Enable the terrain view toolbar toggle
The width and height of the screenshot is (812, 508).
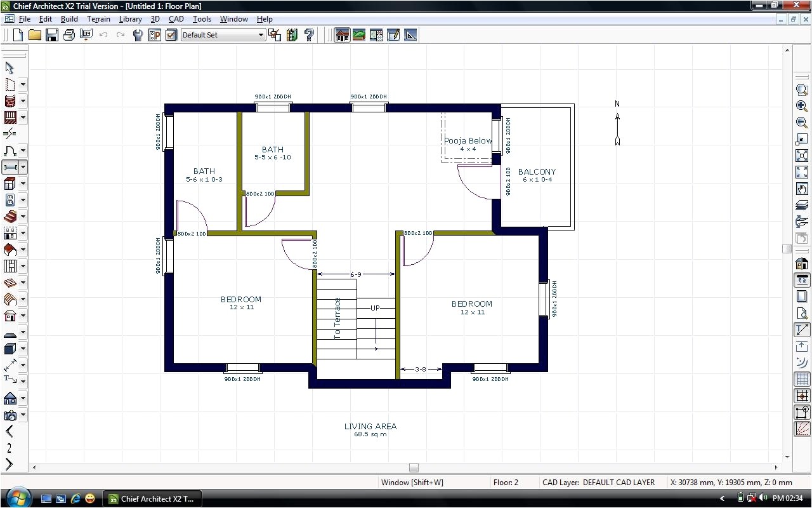click(358, 35)
